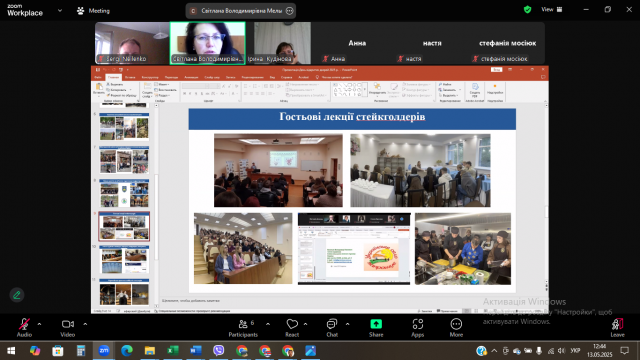Open the React emoji menu
The height and width of the screenshot is (360, 640).
[292, 328]
